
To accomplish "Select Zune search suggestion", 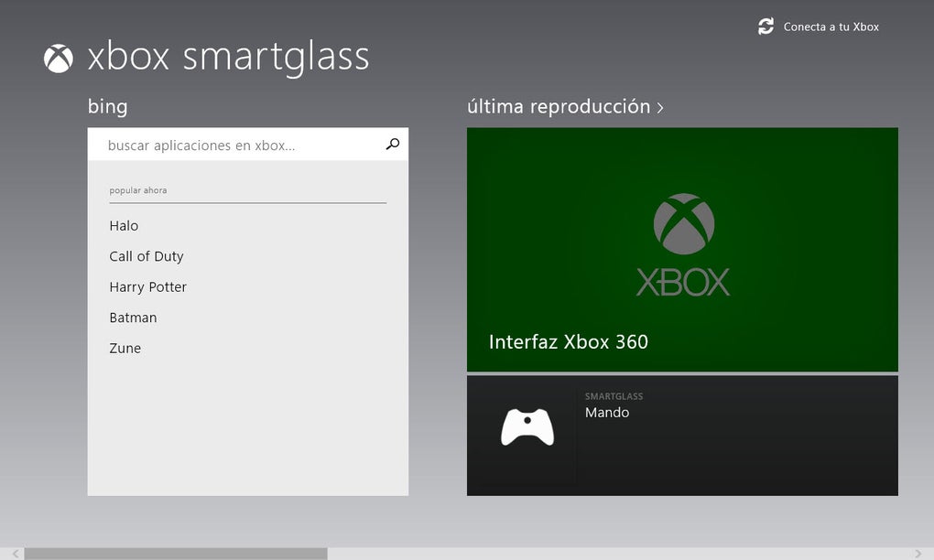I will [x=125, y=348].
